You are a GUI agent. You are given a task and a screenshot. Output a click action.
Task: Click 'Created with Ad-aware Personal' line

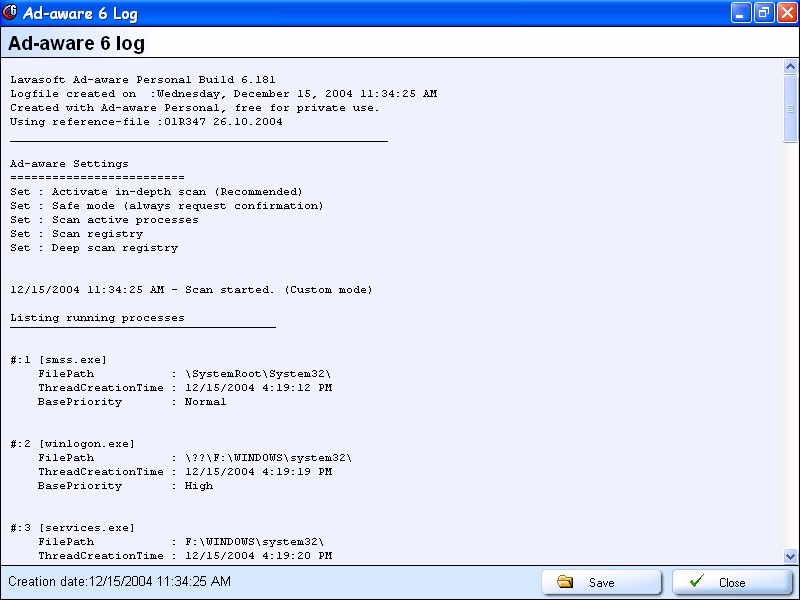coord(195,108)
